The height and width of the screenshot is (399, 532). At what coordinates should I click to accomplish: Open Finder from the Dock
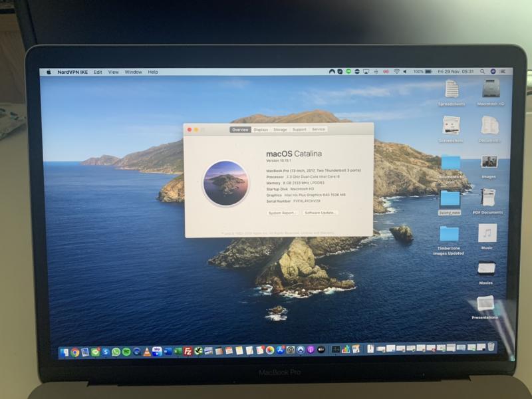tap(64, 352)
